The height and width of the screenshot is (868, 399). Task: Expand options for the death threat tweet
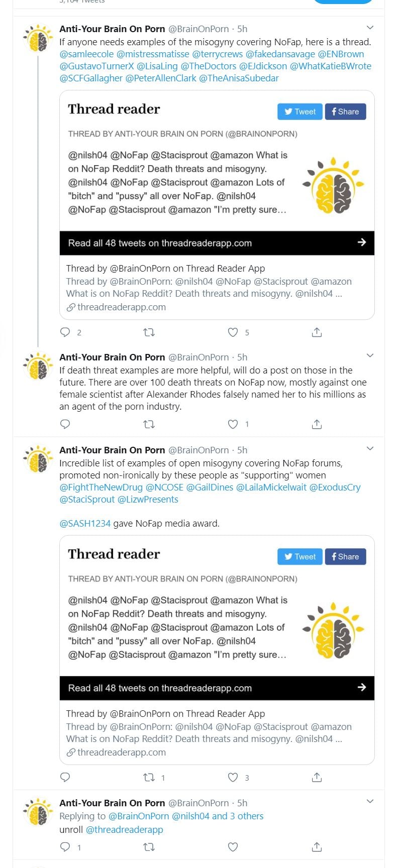(370, 356)
